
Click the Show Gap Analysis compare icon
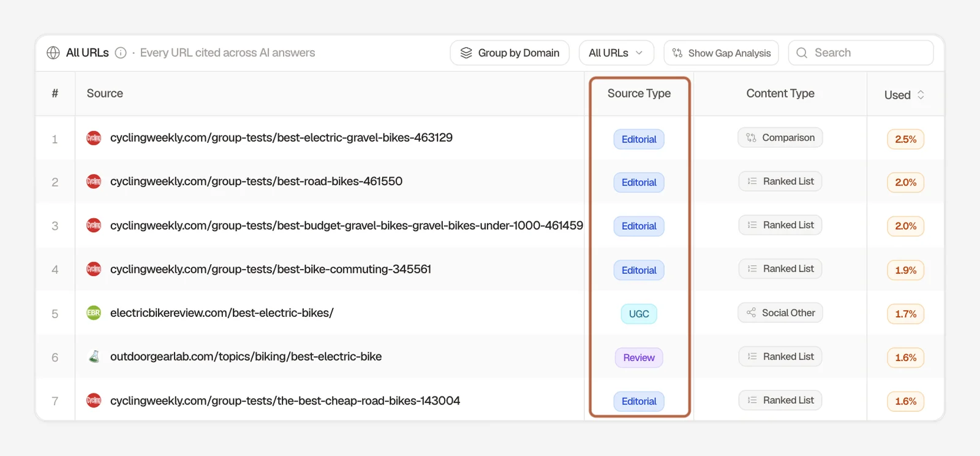(677, 53)
